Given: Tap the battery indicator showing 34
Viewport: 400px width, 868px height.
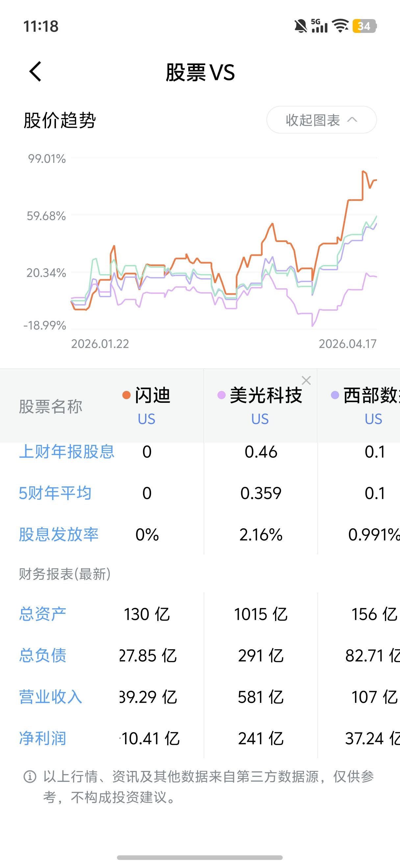Looking at the screenshot, I should [x=364, y=26].
